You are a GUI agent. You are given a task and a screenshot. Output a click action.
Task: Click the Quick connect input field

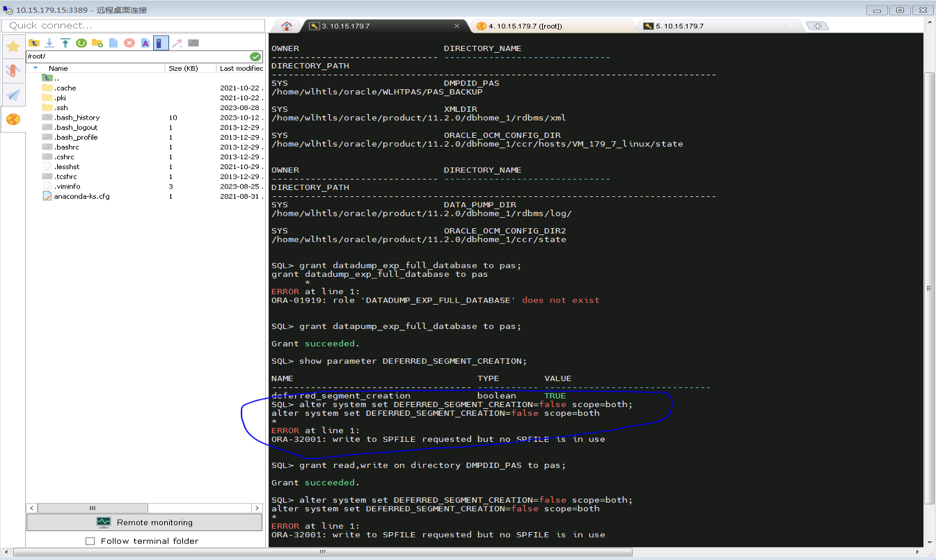pyautogui.click(x=134, y=26)
